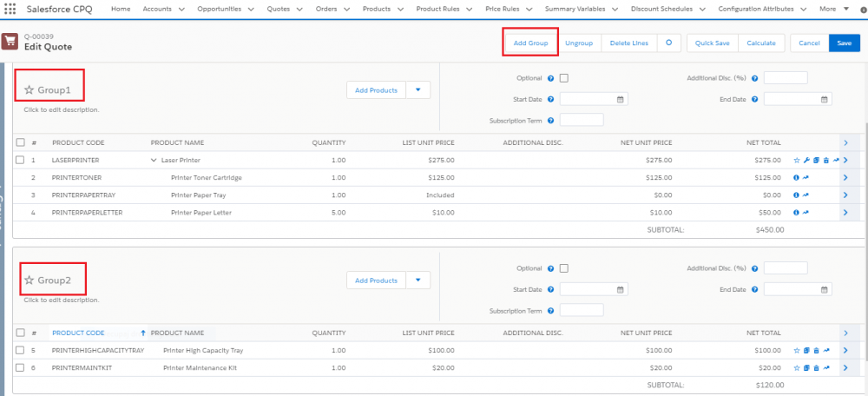The image size is (868, 396).
Task: Open Group1 End Date calendar picker
Action: click(x=824, y=99)
